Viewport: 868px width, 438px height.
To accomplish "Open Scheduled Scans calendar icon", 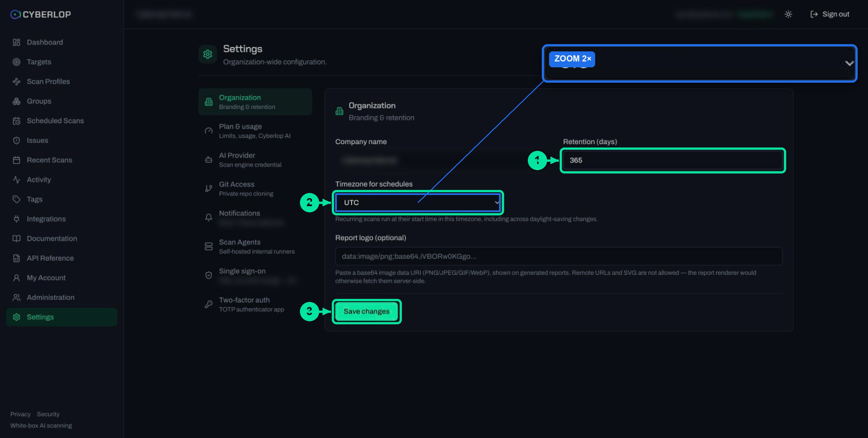I will pyautogui.click(x=16, y=121).
